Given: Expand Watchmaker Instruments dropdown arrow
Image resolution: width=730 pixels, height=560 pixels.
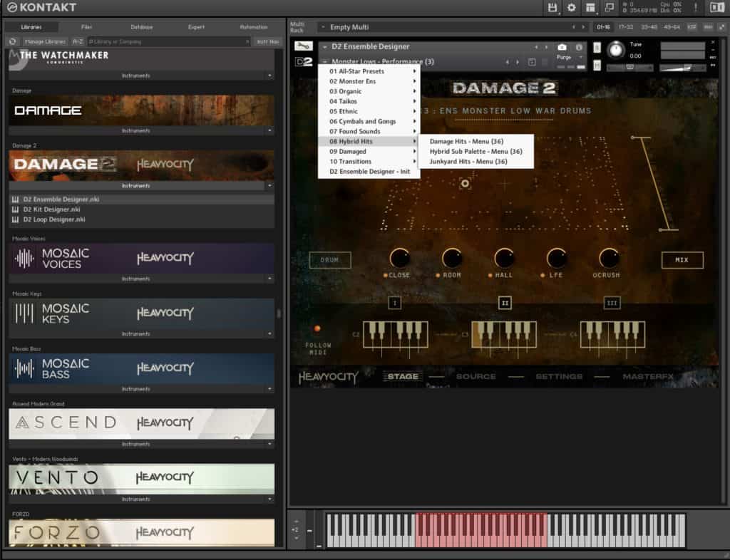Looking at the screenshot, I should coord(269,76).
